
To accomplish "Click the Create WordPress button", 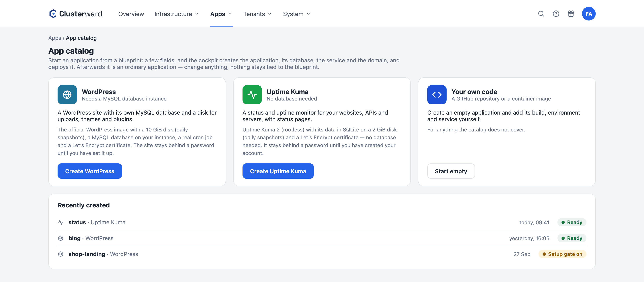I will click(90, 171).
